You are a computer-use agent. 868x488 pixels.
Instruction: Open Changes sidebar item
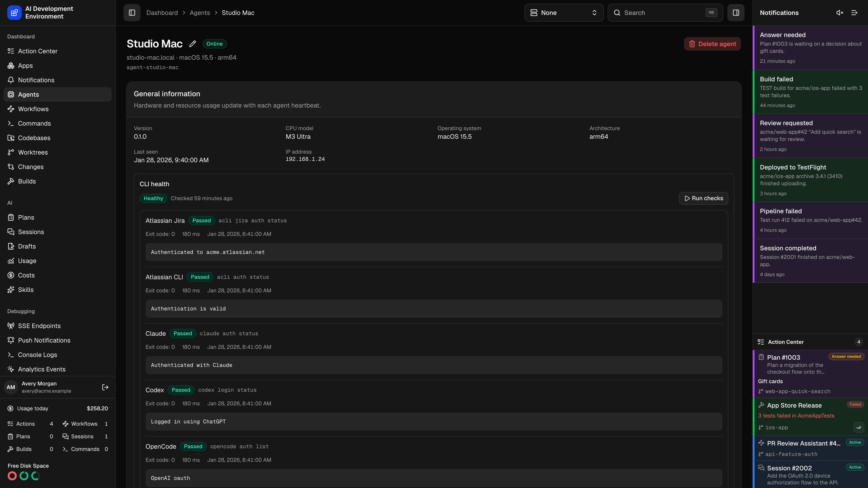pyautogui.click(x=58, y=167)
